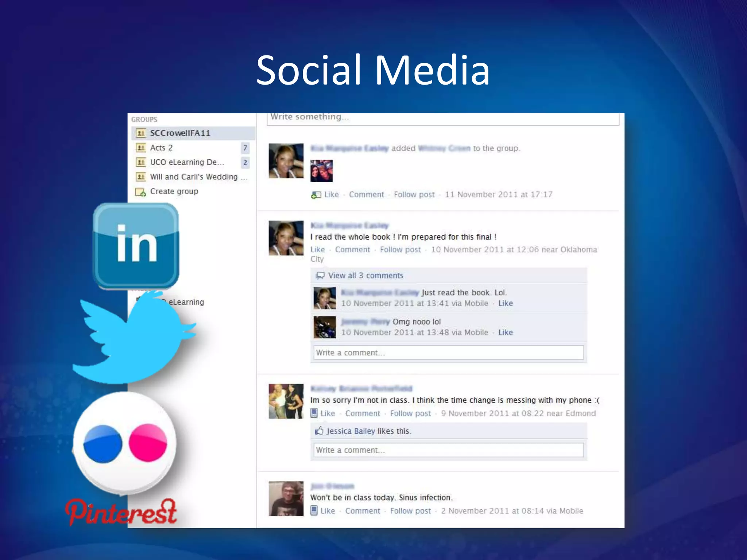Click the icon beside Like on 11 November post

click(316, 195)
